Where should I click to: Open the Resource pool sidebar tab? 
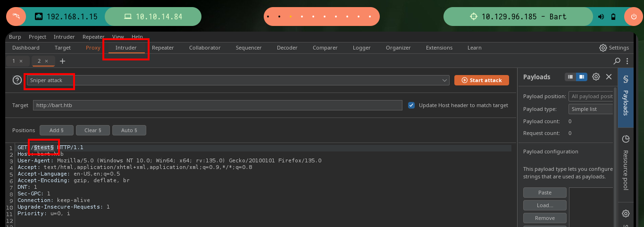pos(626,163)
